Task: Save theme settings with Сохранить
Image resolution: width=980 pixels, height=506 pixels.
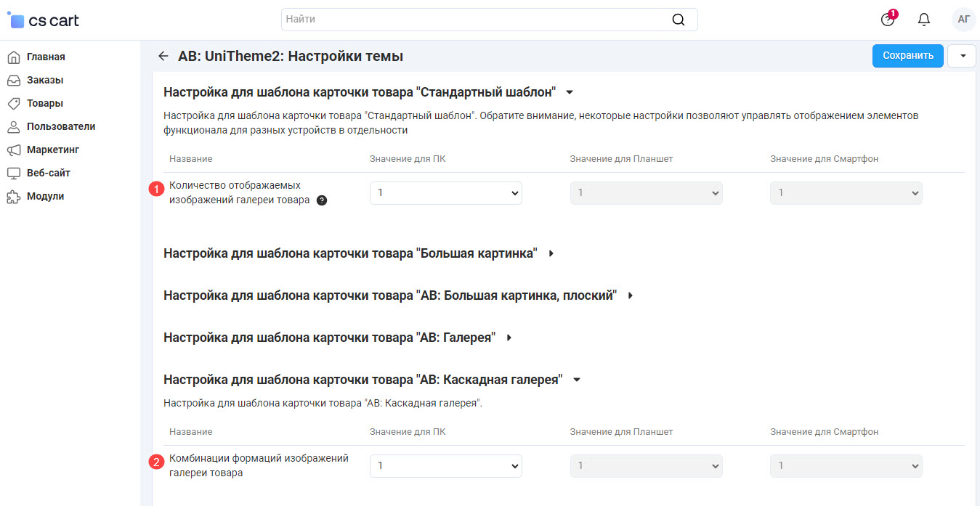Action: click(907, 56)
